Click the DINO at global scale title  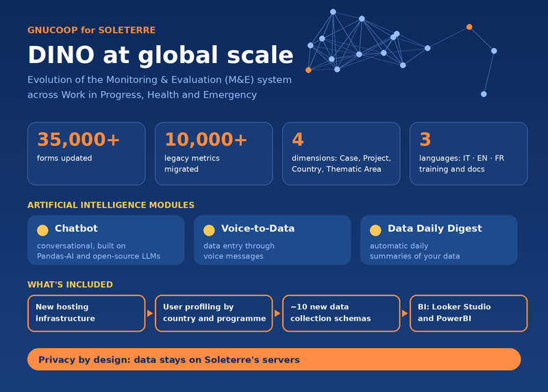[160, 56]
